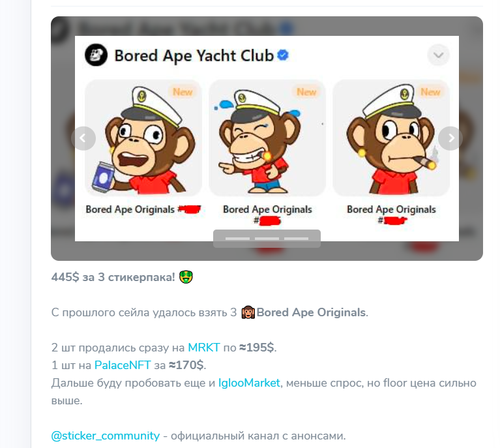Screen dimensions: 500x448
Task: Open the PalaceNFT link
Action: pos(123,365)
